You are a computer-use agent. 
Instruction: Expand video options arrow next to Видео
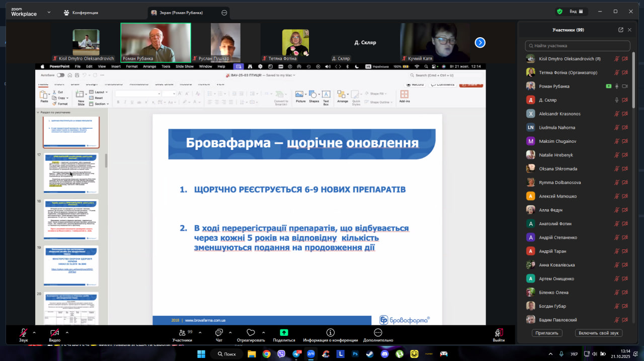point(67,332)
